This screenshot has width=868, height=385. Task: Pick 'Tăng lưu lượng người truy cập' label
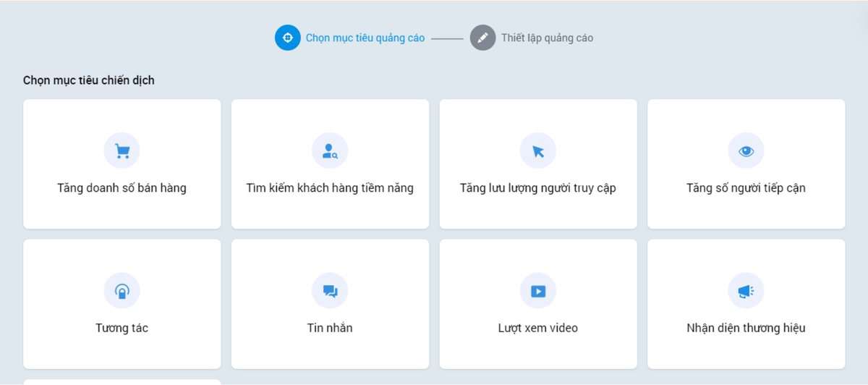[538, 188]
